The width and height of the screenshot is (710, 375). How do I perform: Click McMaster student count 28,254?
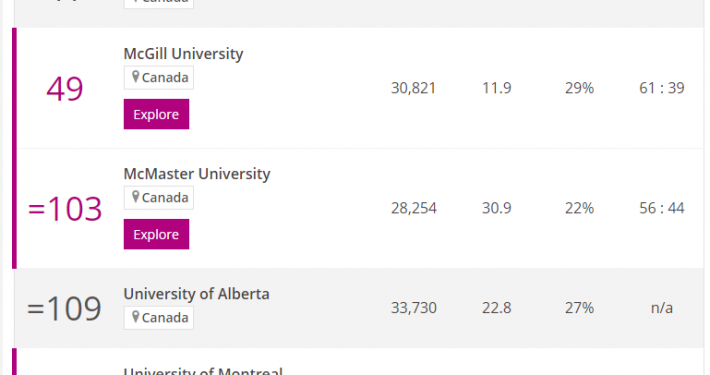(x=414, y=208)
